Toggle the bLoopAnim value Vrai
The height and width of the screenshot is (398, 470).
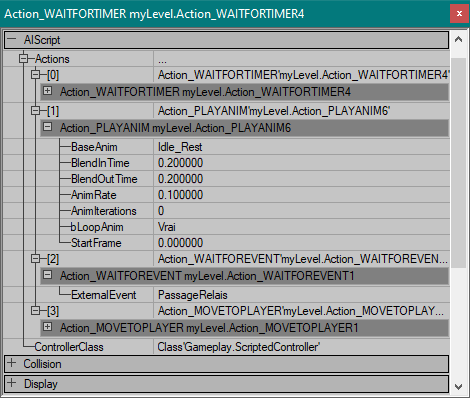(x=302, y=227)
